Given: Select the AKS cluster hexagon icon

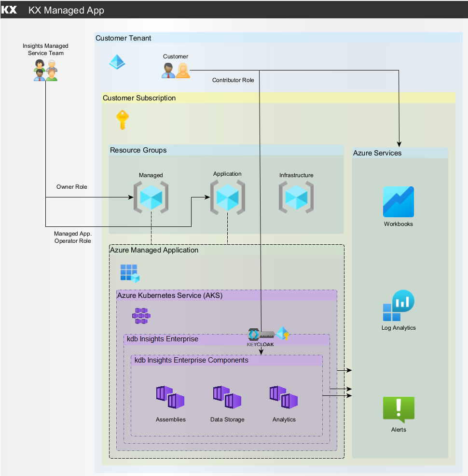Looking at the screenshot, I should click(141, 316).
